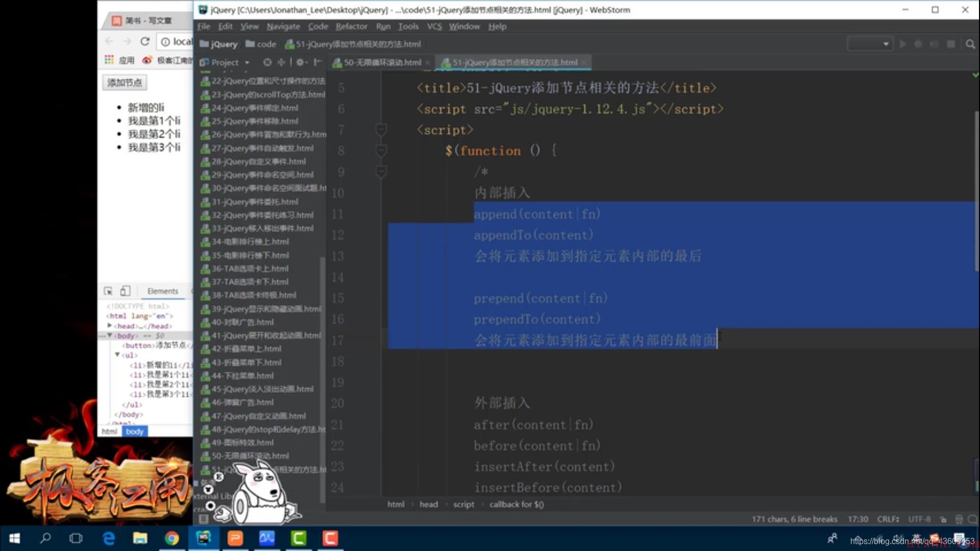Image resolution: width=980 pixels, height=551 pixels.
Task: Open 24-jQuery事件绑定.html in project tree
Action: (250, 108)
